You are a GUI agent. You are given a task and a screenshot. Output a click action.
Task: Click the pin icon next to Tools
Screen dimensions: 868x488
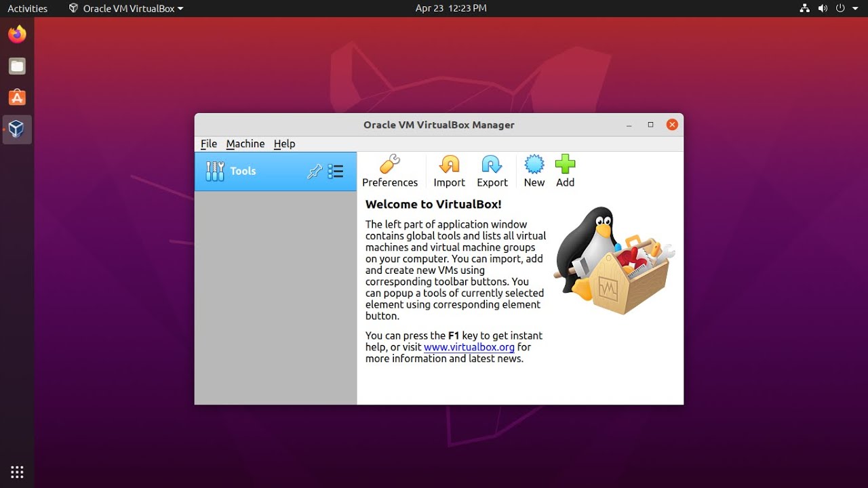click(315, 171)
